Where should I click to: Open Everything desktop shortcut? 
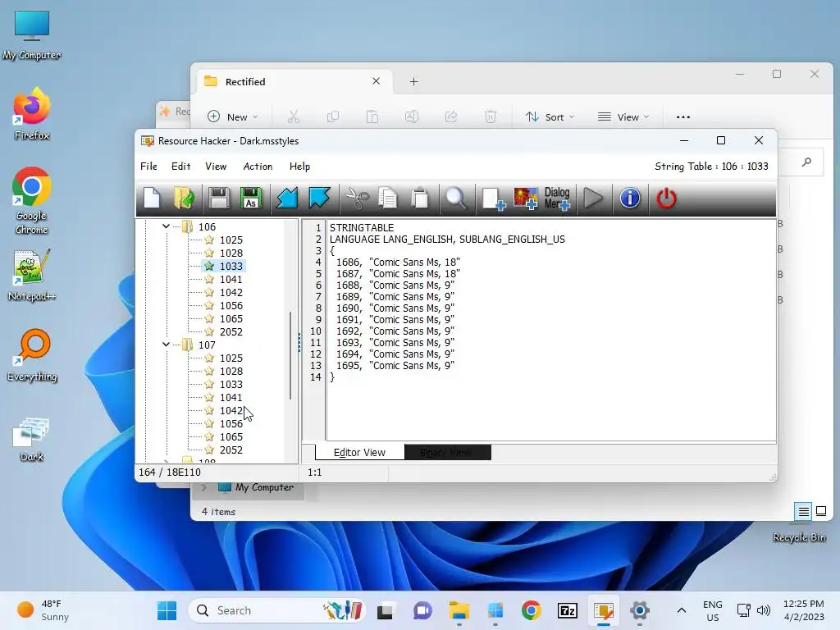pos(32,355)
